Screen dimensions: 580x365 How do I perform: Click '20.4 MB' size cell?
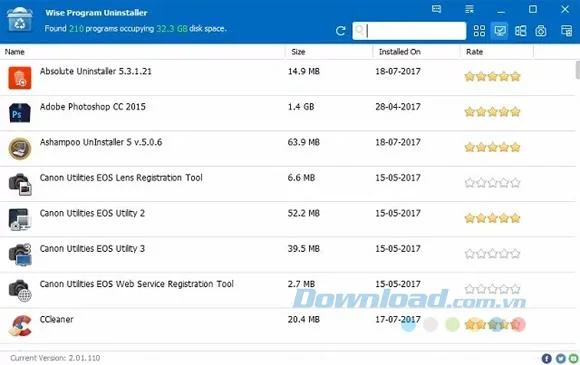(x=304, y=319)
